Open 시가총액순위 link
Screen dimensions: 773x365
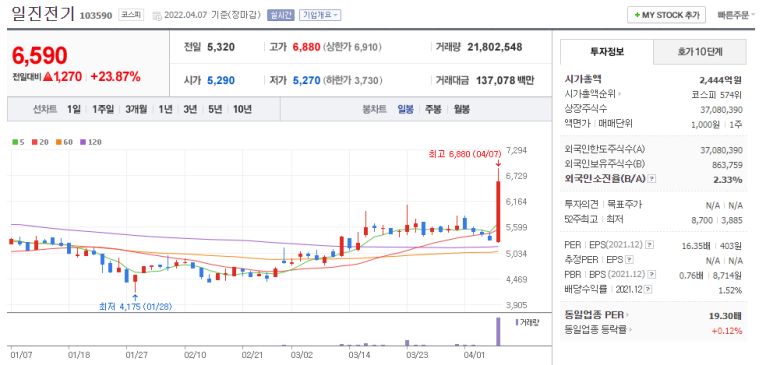(x=593, y=94)
